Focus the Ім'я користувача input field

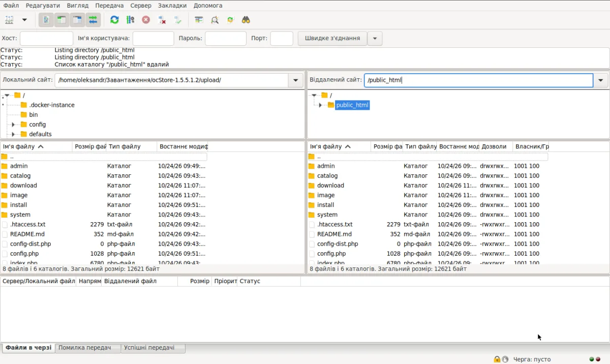point(153,38)
